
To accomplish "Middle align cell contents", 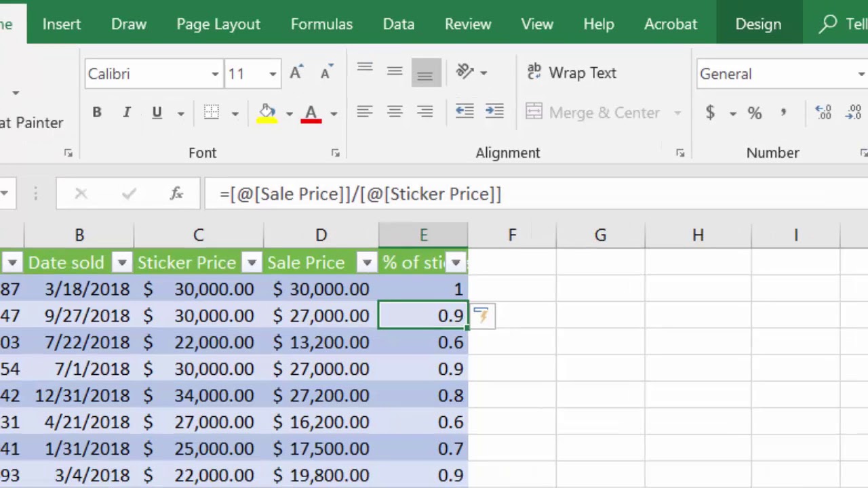I will (x=395, y=70).
